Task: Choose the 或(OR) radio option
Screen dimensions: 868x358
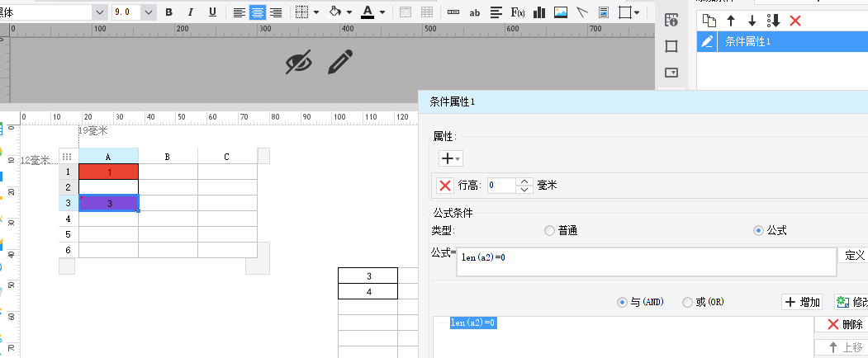Action: (x=688, y=303)
